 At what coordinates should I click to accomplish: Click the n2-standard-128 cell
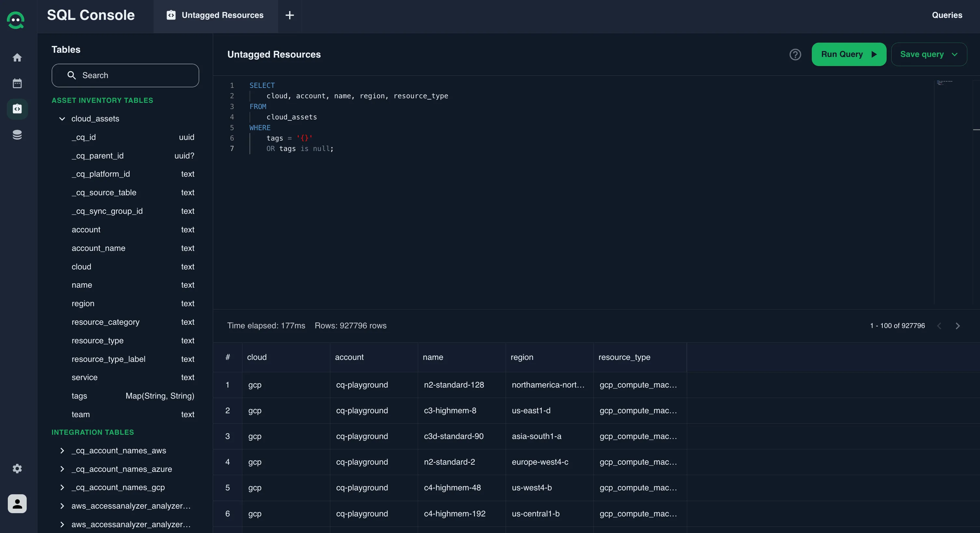[462, 385]
